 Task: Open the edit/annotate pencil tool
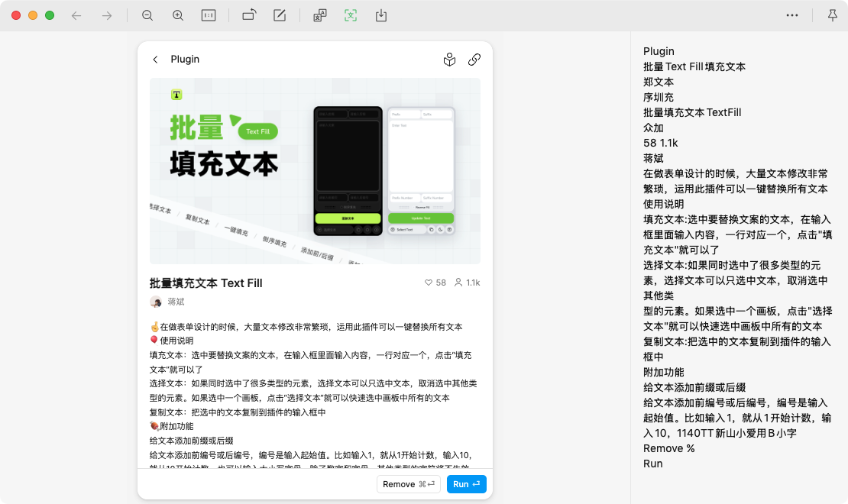click(280, 15)
